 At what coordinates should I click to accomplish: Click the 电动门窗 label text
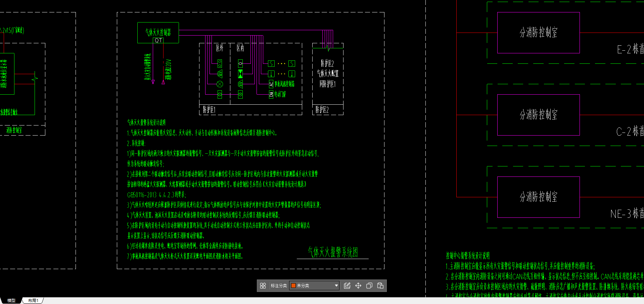pos(280,94)
